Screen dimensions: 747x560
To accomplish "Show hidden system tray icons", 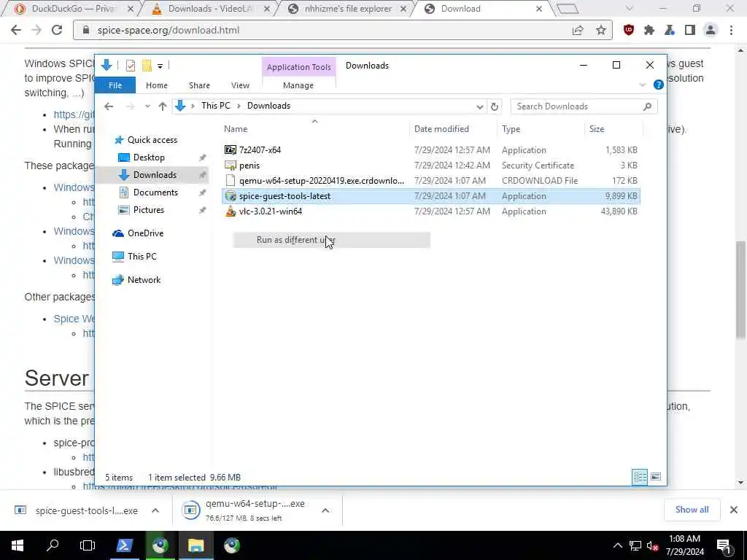I will pos(617,545).
